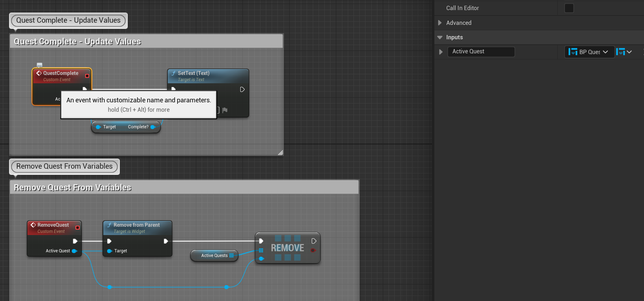Click the Target input pin on Remove from Parent
This screenshot has width=644, height=301.
109,251
